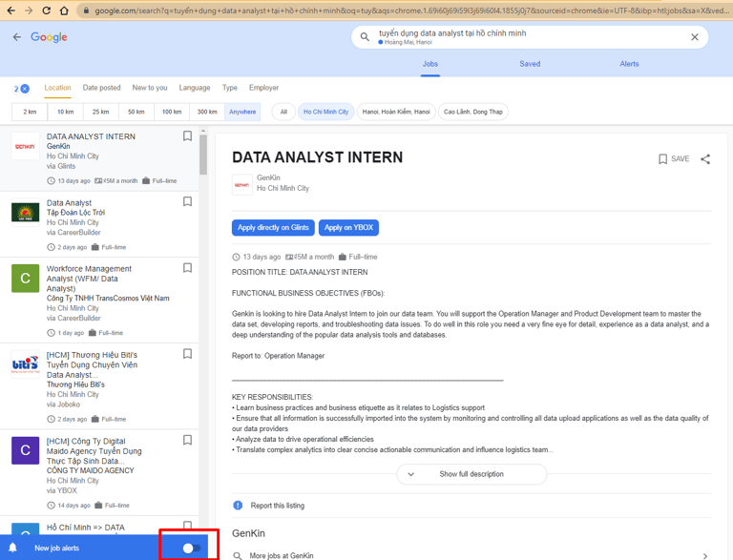Select the All locations chip

point(283,112)
